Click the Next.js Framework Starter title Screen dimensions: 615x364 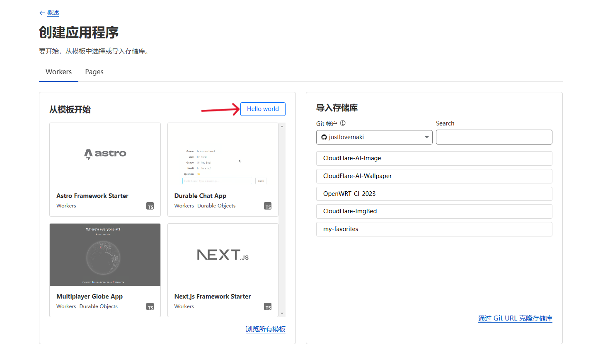[213, 297]
